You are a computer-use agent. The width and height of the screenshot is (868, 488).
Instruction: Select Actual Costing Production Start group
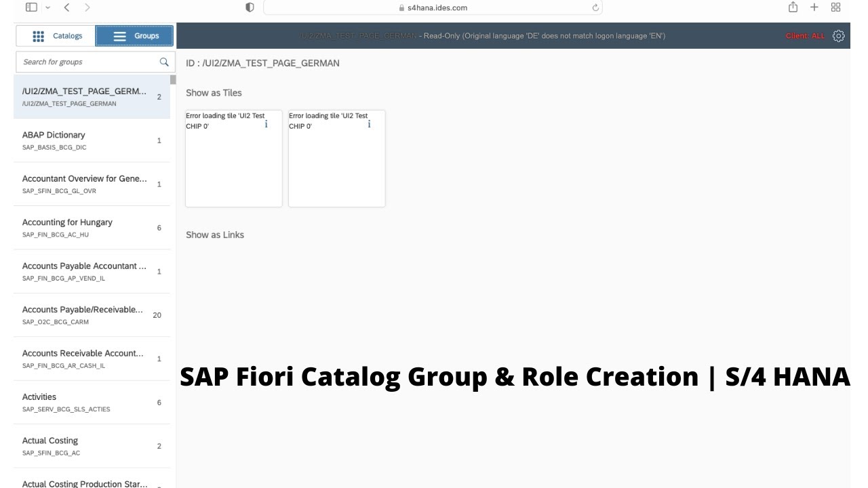pyautogui.click(x=92, y=480)
